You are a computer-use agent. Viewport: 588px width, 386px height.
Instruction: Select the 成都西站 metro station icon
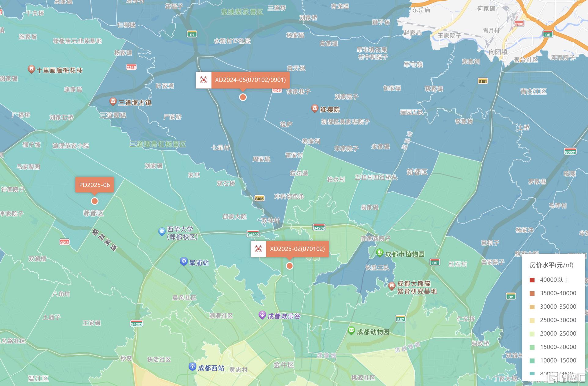point(192,367)
